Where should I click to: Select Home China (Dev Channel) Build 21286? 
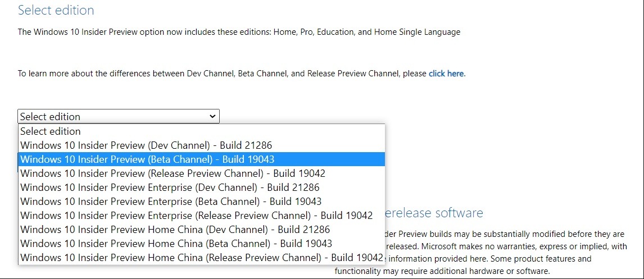(175, 230)
